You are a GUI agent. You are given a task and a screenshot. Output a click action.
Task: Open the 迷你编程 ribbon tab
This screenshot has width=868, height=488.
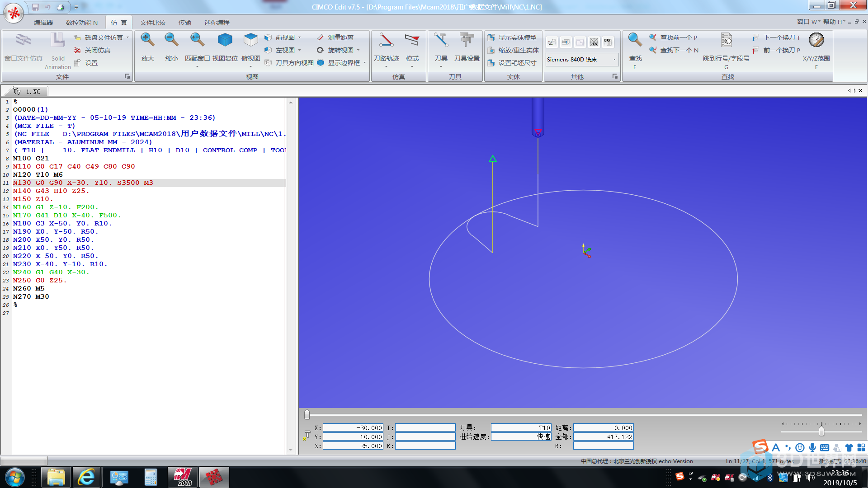pyautogui.click(x=217, y=23)
